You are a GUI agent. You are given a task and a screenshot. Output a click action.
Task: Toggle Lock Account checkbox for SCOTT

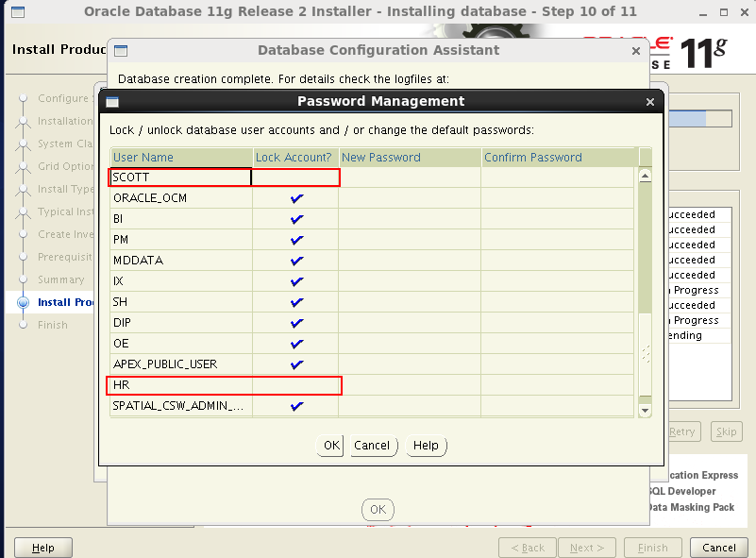pos(295,178)
